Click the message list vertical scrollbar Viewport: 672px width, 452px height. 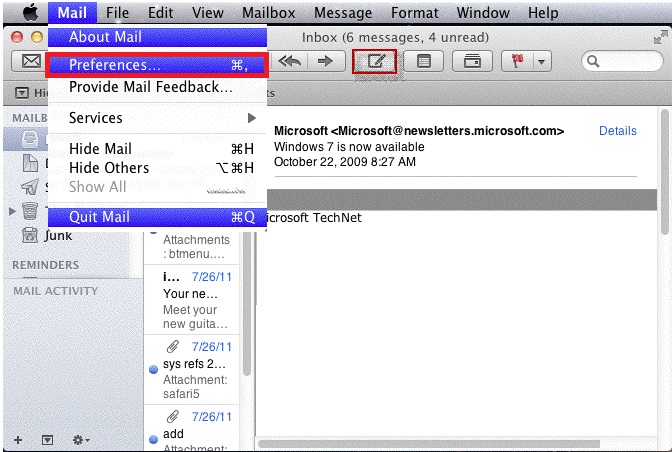tap(246, 304)
